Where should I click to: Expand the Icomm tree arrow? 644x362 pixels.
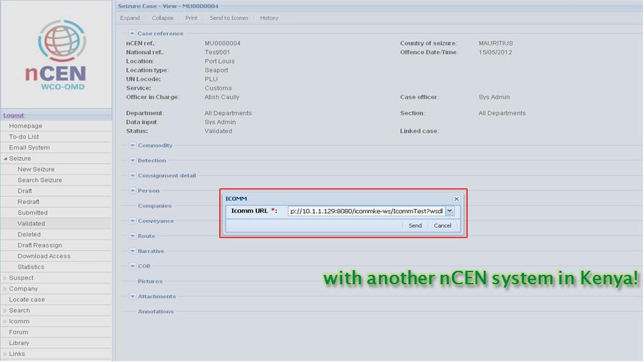pyautogui.click(x=5, y=321)
